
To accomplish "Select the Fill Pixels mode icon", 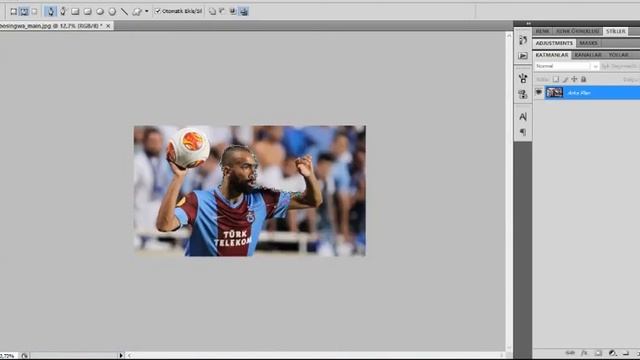I will tap(34, 11).
